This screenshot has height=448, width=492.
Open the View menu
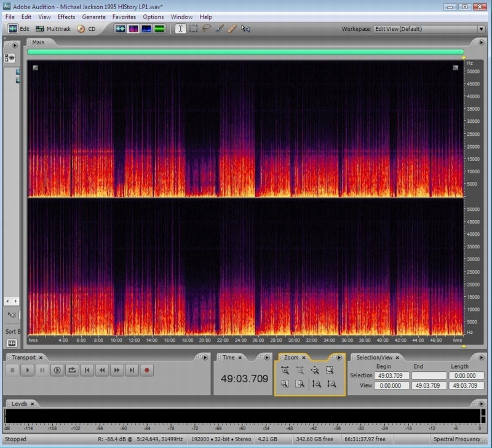tap(44, 17)
